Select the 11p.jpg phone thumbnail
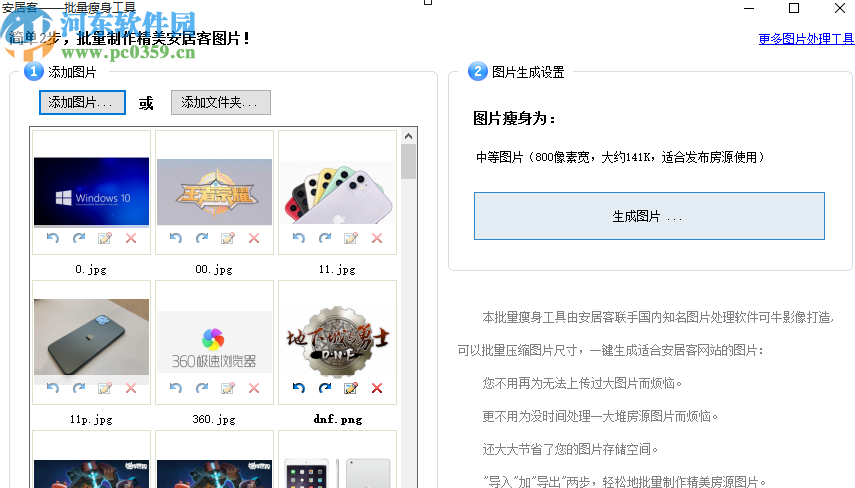Image resolution: width=855 pixels, height=488 pixels. pyautogui.click(x=91, y=336)
